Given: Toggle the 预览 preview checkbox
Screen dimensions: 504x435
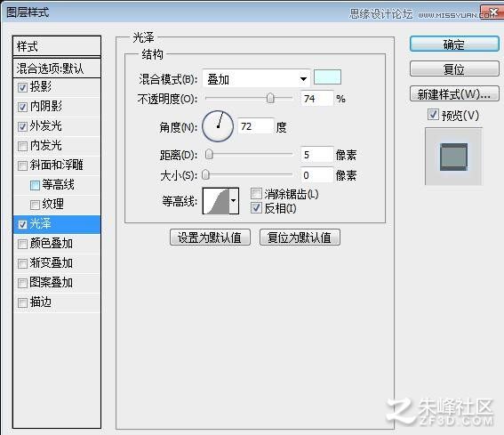Looking at the screenshot, I should [433, 115].
